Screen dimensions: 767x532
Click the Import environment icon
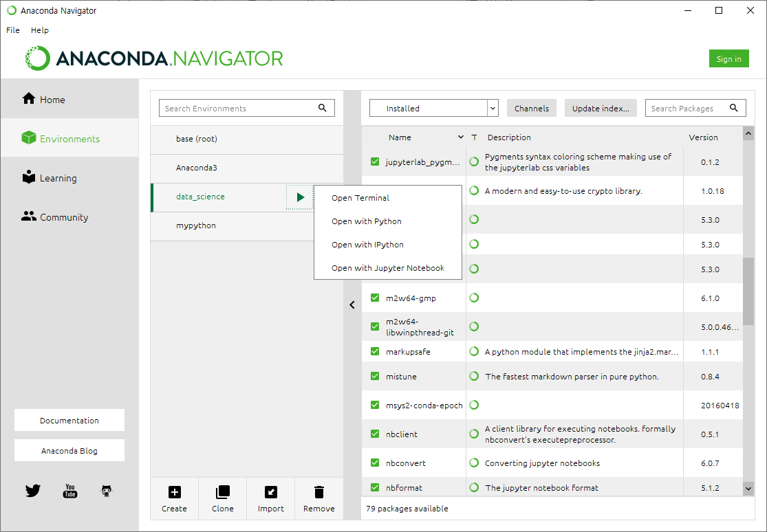270,492
